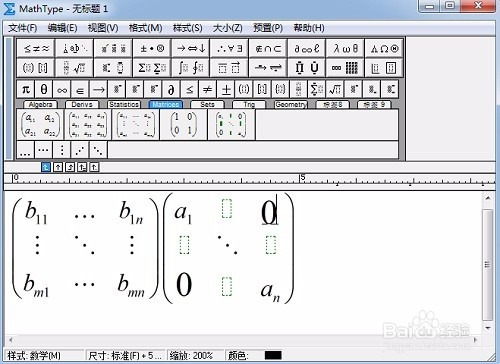Open the relational symbols palette (≤≠≈)
The width and height of the screenshot is (500, 364).
(x=36, y=49)
